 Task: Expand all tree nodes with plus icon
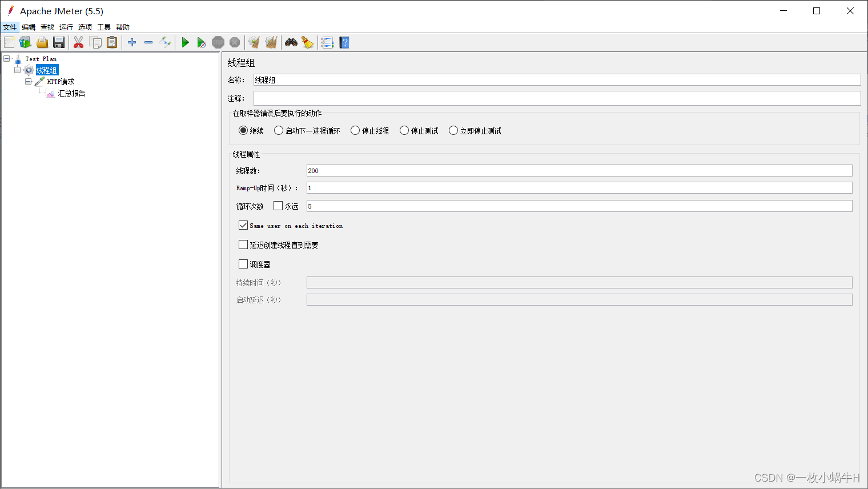point(132,42)
